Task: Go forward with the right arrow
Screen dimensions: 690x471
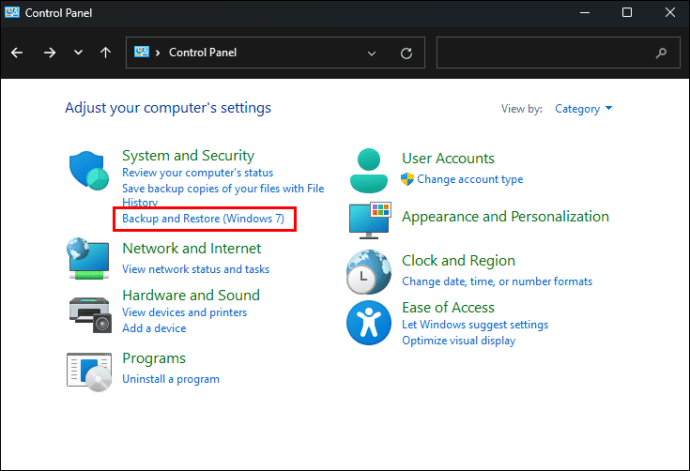Action: (x=50, y=53)
